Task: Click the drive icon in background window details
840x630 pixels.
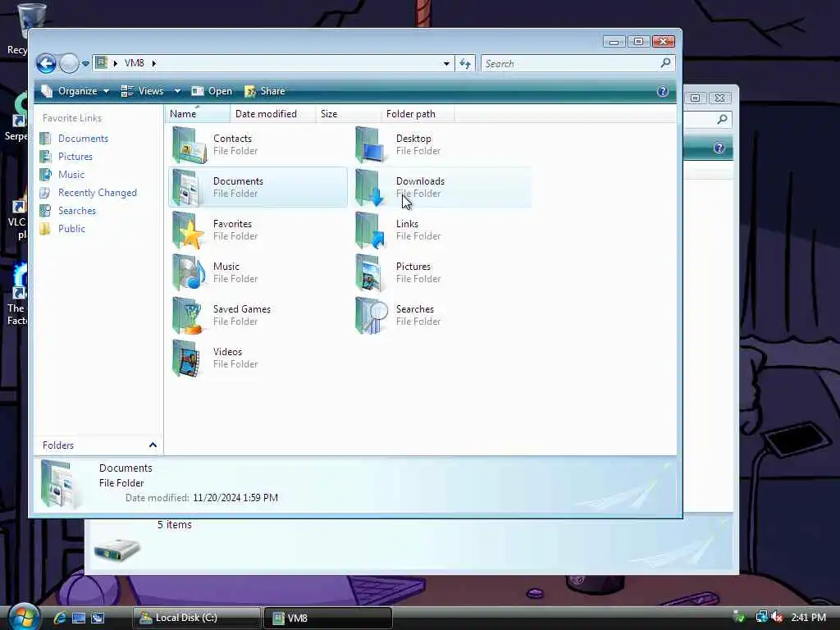Action: point(116,550)
